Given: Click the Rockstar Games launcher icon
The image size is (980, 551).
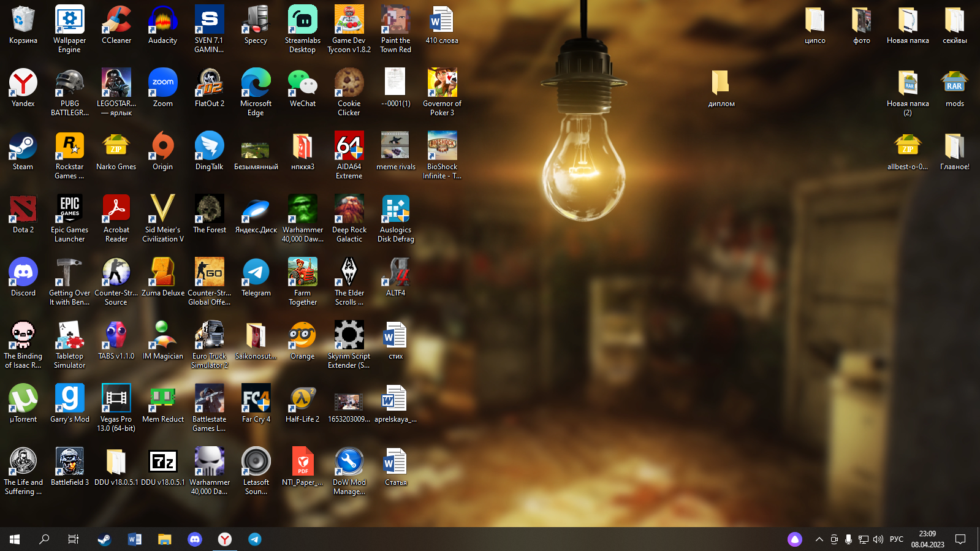Looking at the screenshot, I should [70, 154].
